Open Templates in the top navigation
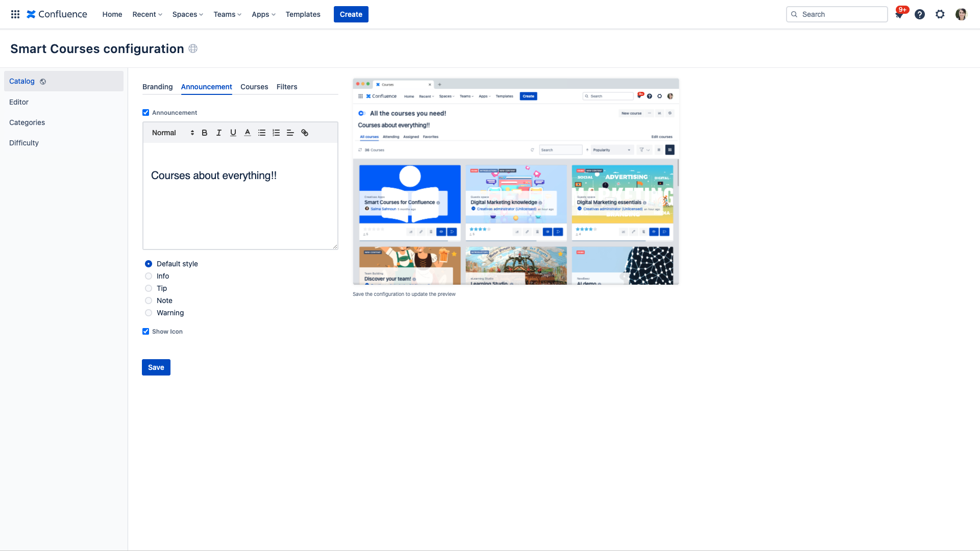Image resolution: width=980 pixels, height=551 pixels. click(x=303, y=14)
